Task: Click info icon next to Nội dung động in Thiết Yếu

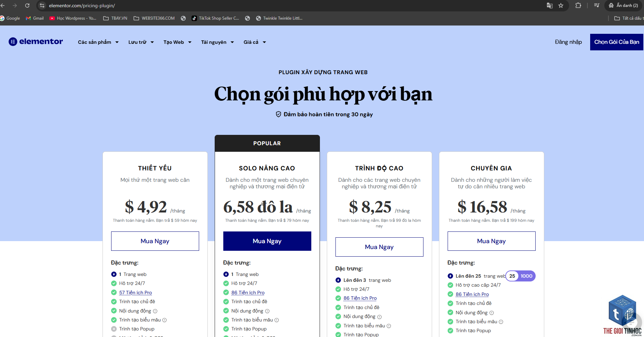Action: click(x=155, y=311)
